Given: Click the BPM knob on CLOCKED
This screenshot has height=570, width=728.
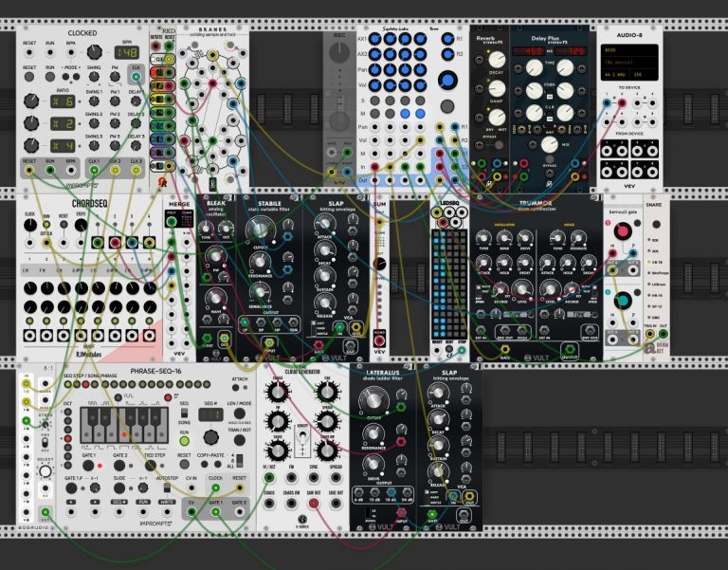Looking at the screenshot, I should click(94, 52).
